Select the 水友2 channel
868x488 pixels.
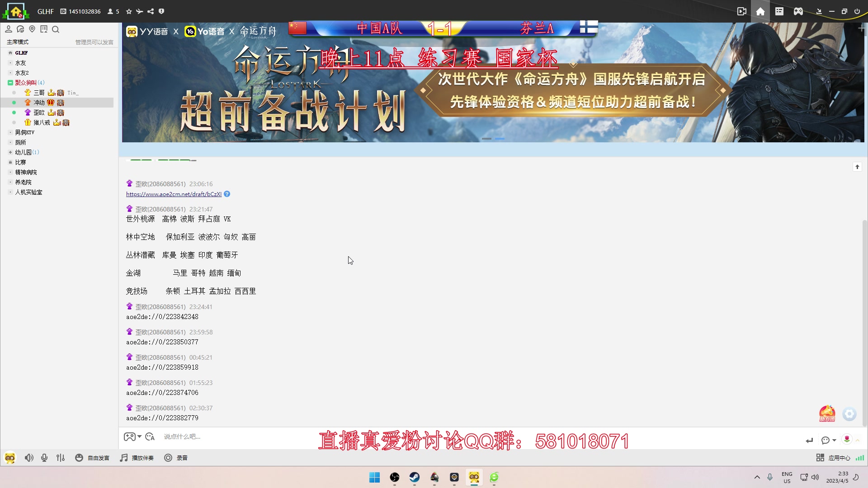22,73
